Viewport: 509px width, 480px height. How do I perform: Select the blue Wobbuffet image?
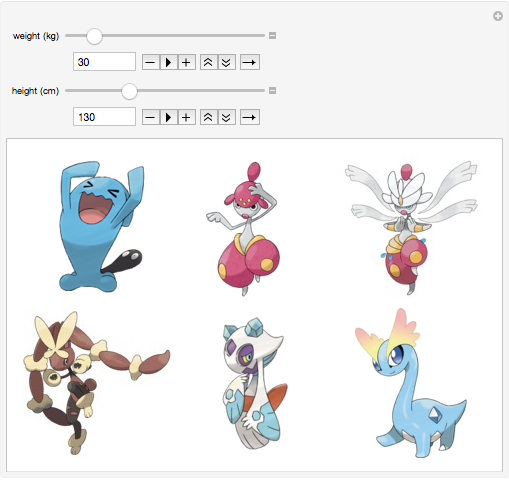coord(101,227)
